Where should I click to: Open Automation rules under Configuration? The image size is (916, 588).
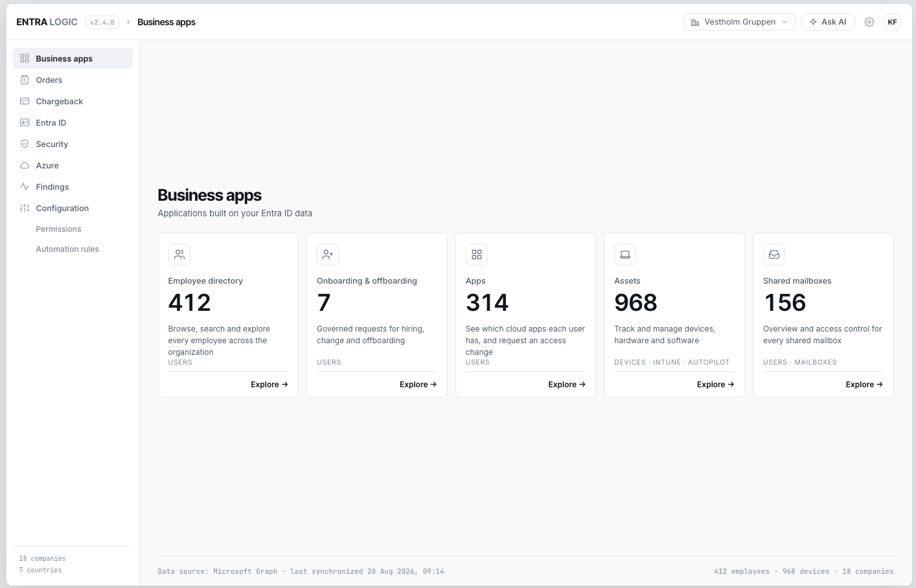point(67,249)
